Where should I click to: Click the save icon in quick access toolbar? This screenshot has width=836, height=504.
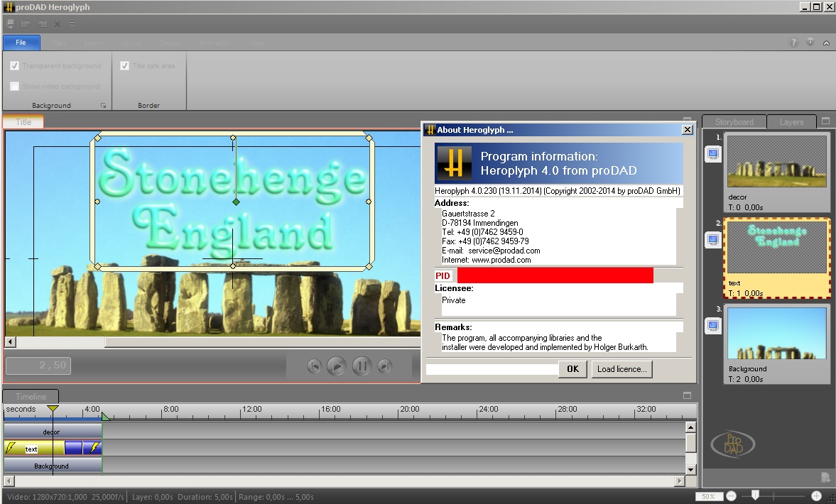(10, 23)
